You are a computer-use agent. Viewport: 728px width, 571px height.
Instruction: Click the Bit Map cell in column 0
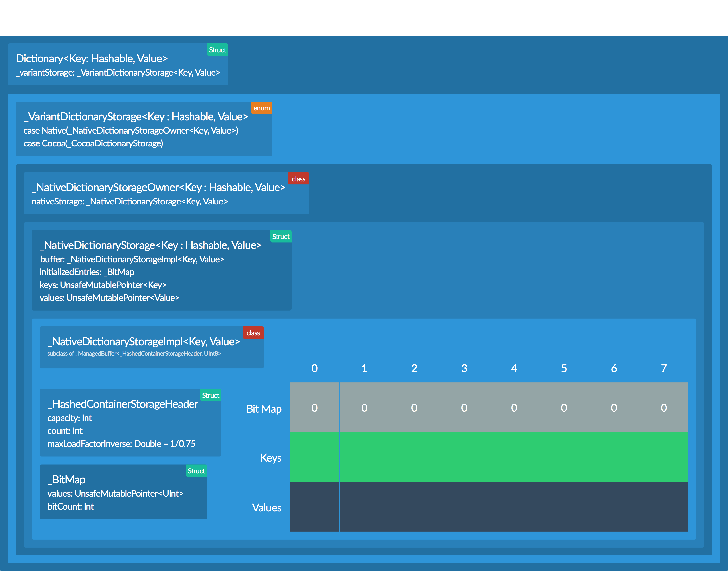point(314,407)
